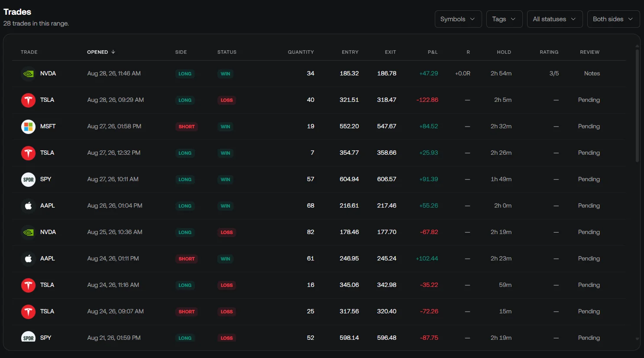The image size is (644, 358).
Task: Sort by the ENTRY column header
Action: click(x=350, y=52)
